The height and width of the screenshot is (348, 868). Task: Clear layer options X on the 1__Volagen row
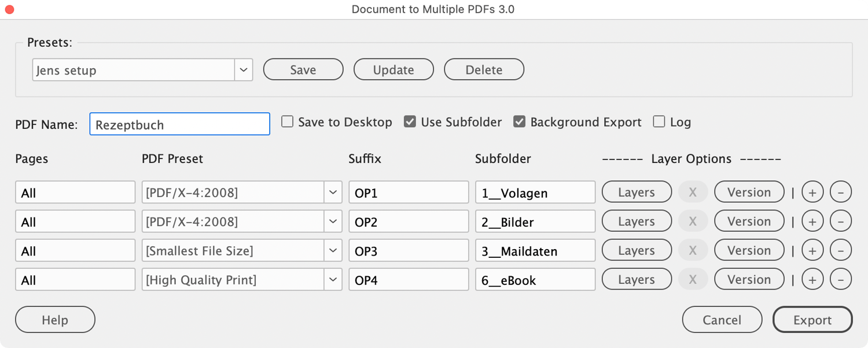click(693, 192)
